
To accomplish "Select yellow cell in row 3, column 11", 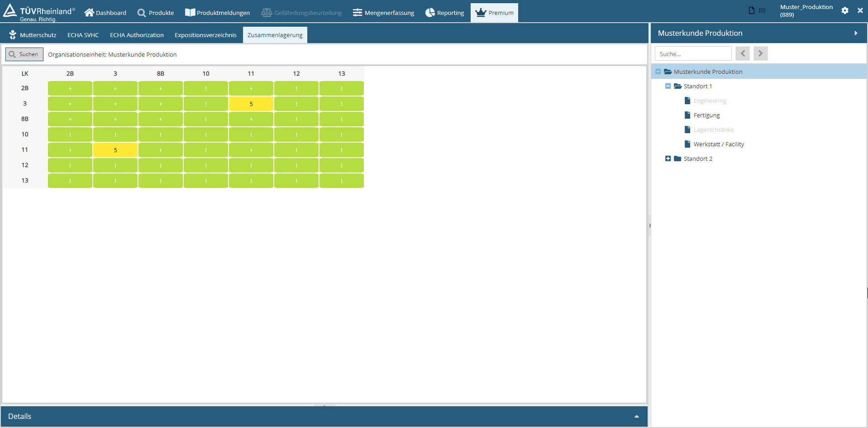I will pyautogui.click(x=251, y=104).
